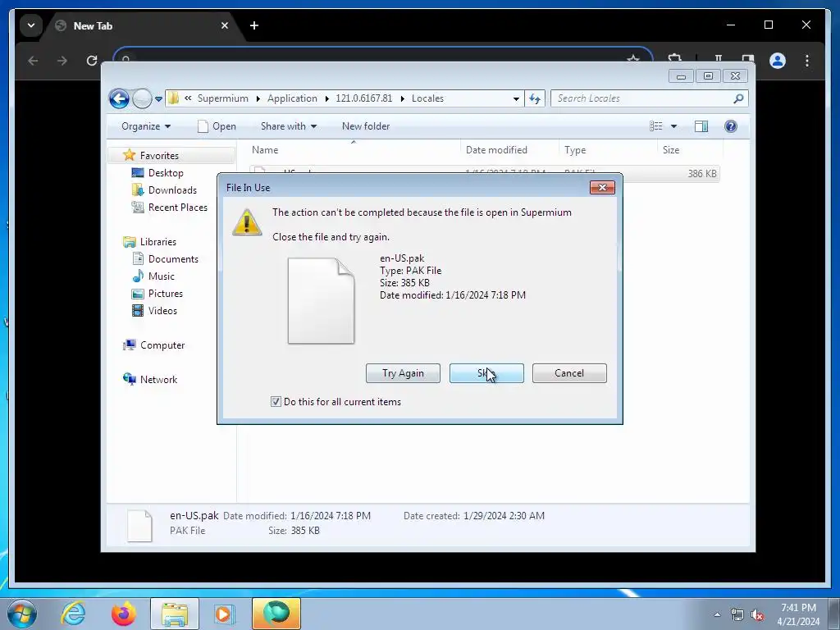Open Documents library

click(x=173, y=258)
